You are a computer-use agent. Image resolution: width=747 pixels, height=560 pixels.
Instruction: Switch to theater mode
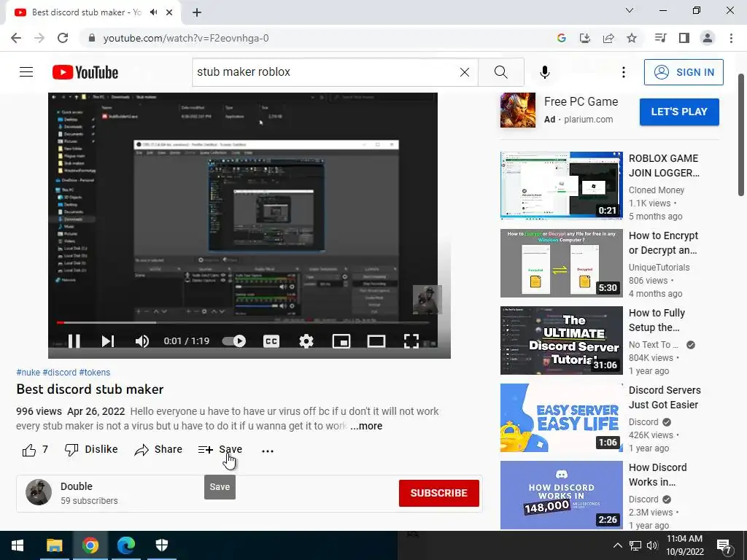coord(376,341)
